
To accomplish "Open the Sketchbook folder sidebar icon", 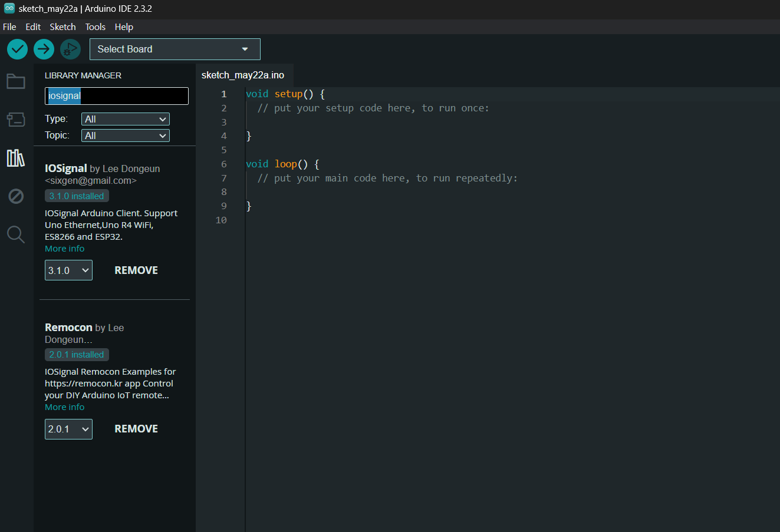I will tap(16, 81).
